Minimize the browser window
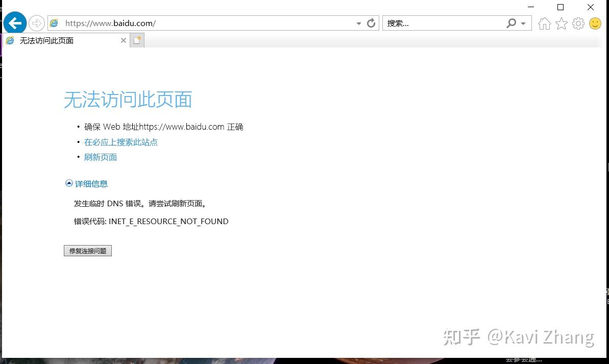This screenshot has width=609, height=364. 531,7
